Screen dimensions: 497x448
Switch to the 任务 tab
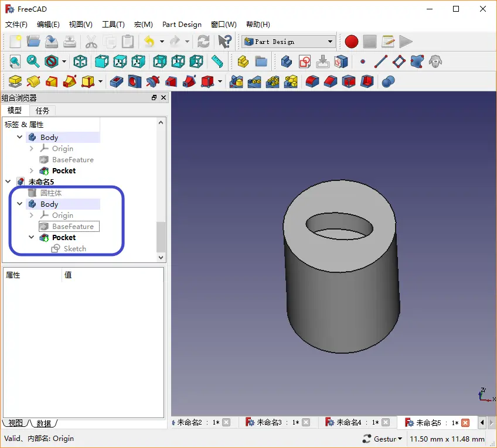pyautogui.click(x=42, y=111)
